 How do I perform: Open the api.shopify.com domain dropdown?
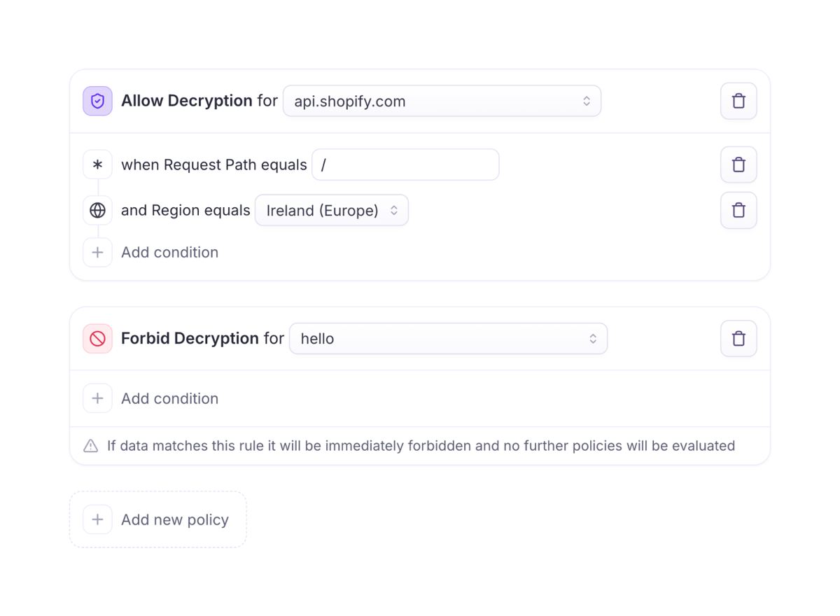442,101
